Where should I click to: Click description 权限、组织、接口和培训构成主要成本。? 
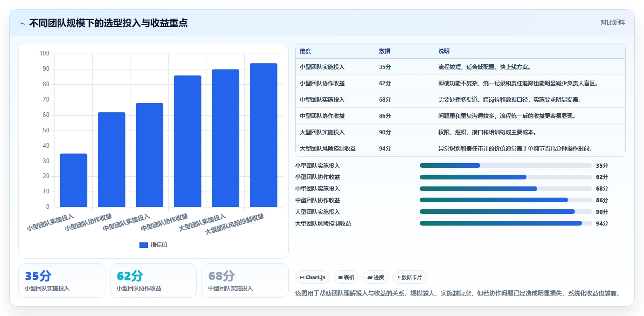point(487,132)
